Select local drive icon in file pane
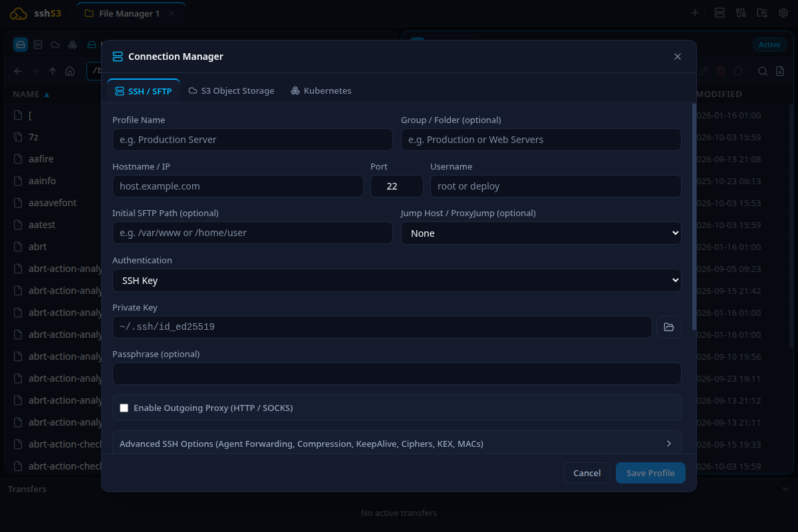 tap(21, 45)
